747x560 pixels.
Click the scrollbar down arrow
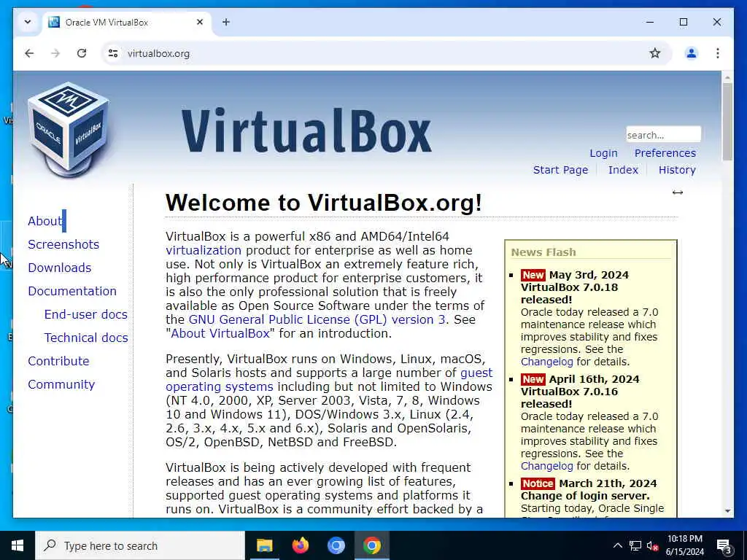click(x=727, y=511)
